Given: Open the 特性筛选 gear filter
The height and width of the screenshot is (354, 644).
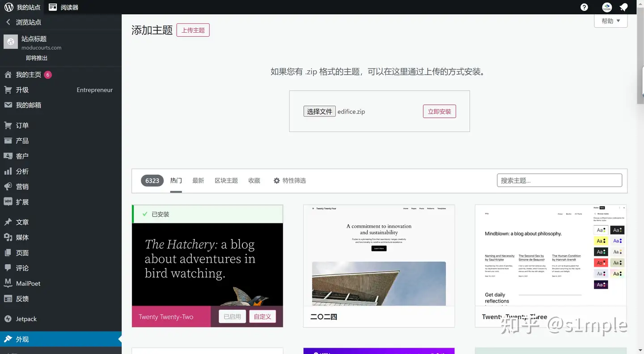Looking at the screenshot, I should [290, 180].
